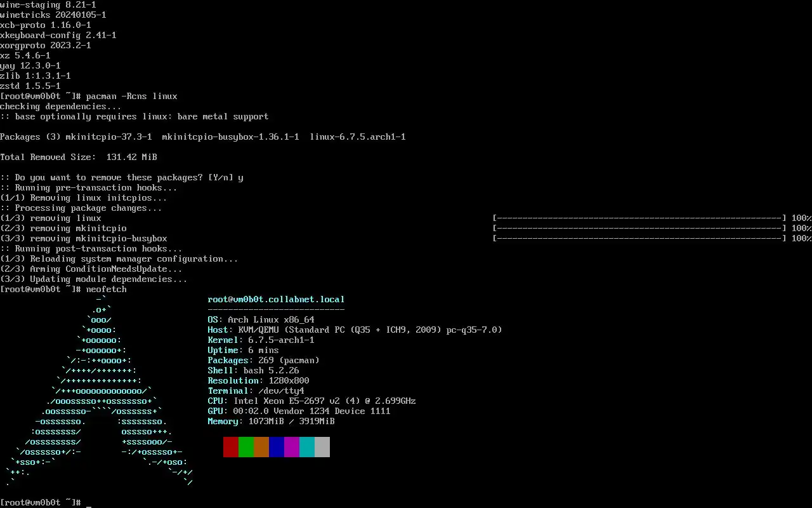Select the text 'wine-staging 8.21-1'

[48, 5]
